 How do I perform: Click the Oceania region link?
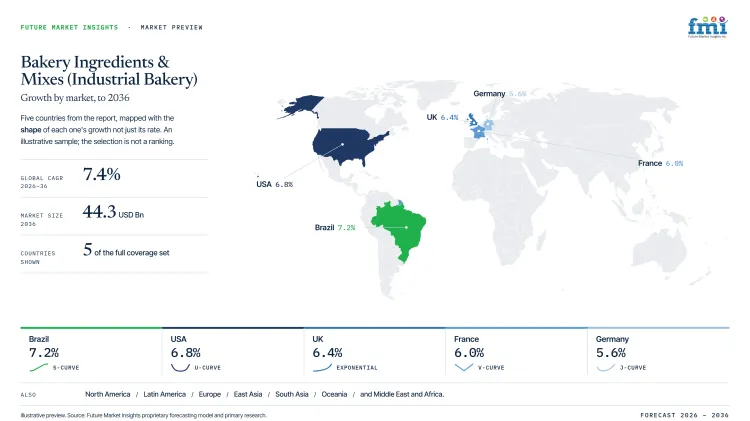tap(334, 394)
